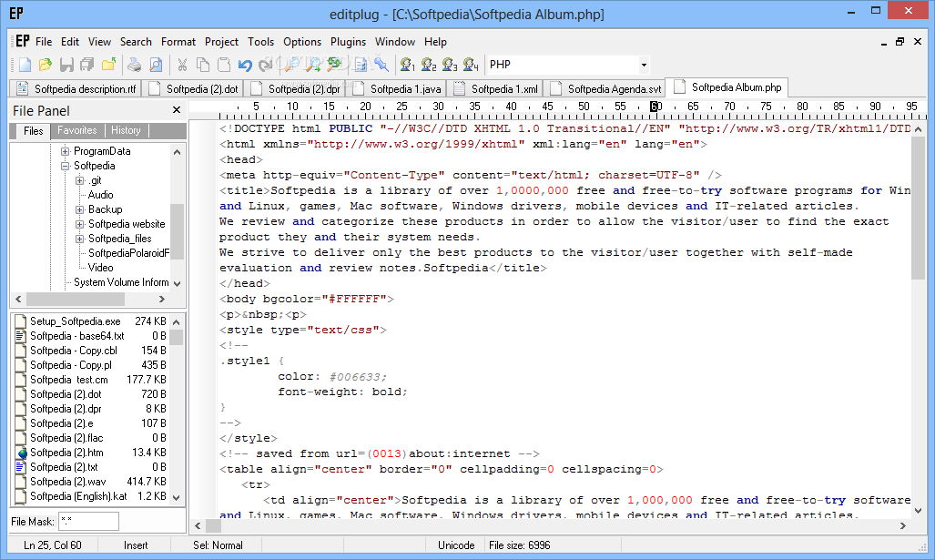Image resolution: width=935 pixels, height=560 pixels.
Task: Click the Redo arrow icon
Action: [265, 65]
